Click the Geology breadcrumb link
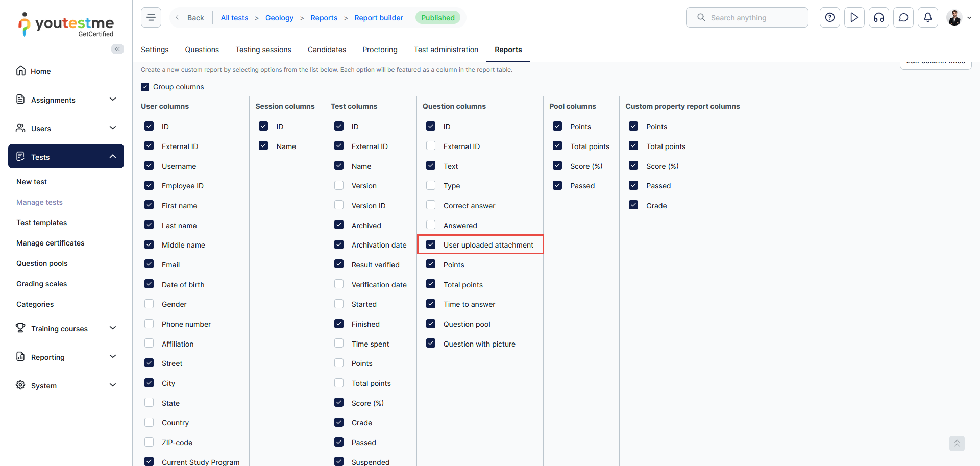The image size is (980, 466). coord(279,18)
